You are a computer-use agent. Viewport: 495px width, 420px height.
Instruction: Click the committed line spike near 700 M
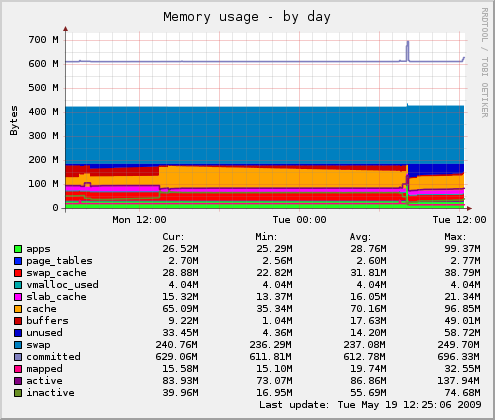[x=407, y=50]
